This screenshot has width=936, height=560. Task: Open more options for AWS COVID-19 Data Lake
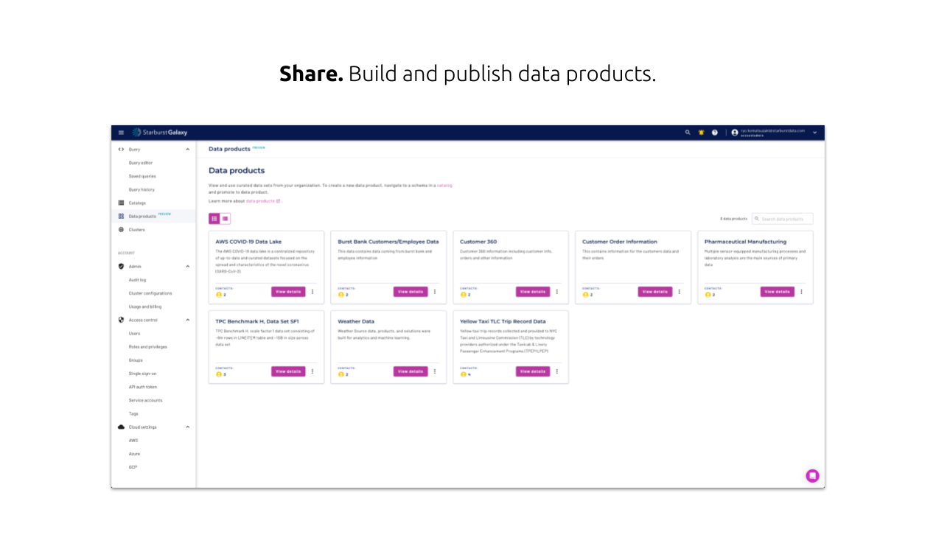pos(312,292)
